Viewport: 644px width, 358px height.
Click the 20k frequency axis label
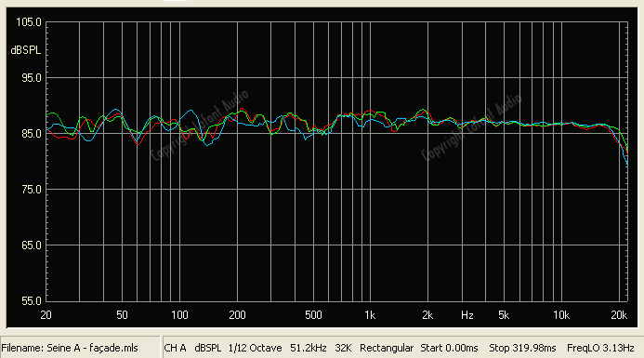pos(619,315)
